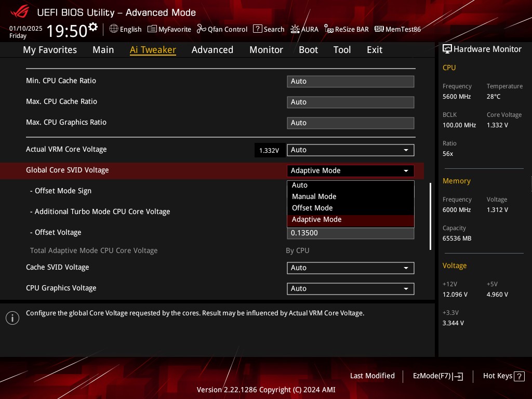
Task: Open the Last Modified list
Action: tap(372, 376)
